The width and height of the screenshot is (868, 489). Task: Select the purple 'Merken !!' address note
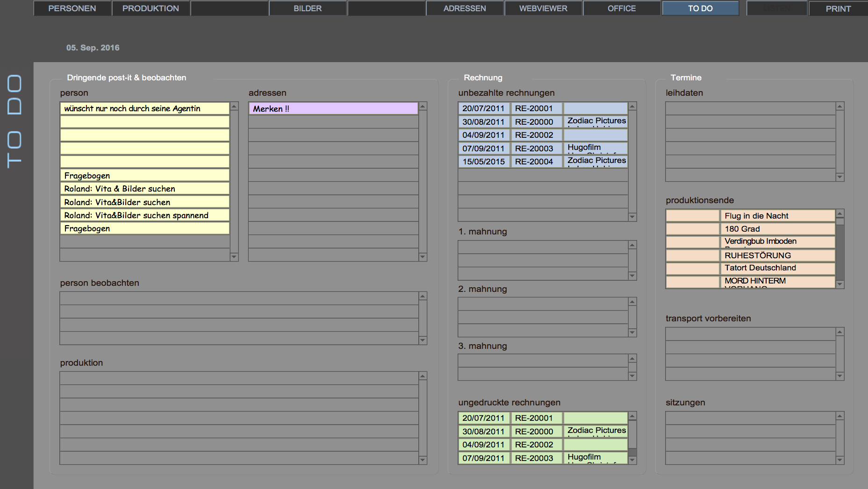[333, 109]
